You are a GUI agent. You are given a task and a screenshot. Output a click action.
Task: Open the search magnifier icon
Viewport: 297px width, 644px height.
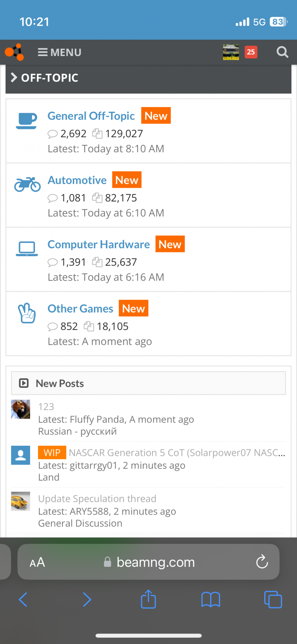(x=282, y=52)
